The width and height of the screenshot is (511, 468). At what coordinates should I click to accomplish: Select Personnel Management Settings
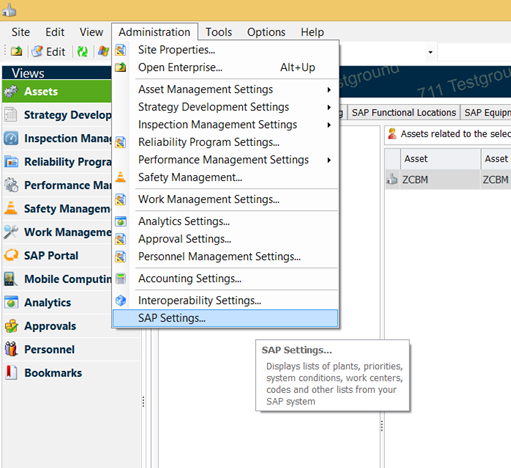coord(226,257)
